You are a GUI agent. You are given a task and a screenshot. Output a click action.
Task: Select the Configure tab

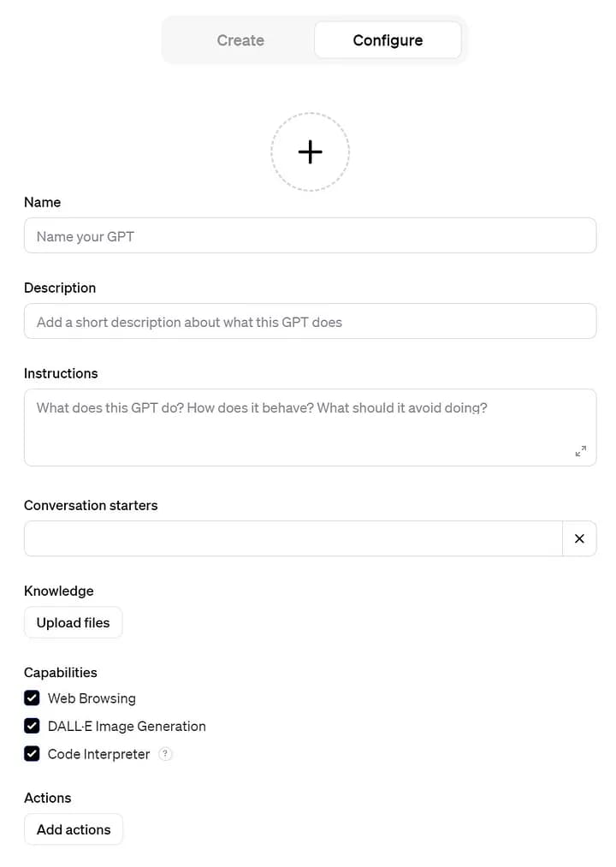click(x=388, y=39)
